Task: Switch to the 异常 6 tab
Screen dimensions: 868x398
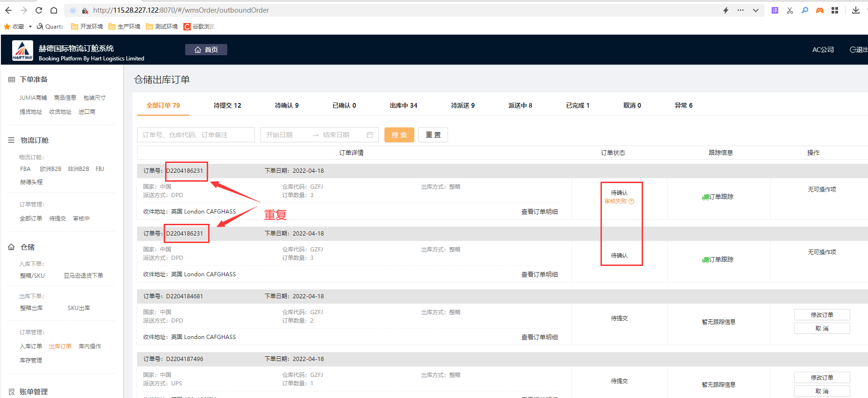Action: click(683, 105)
